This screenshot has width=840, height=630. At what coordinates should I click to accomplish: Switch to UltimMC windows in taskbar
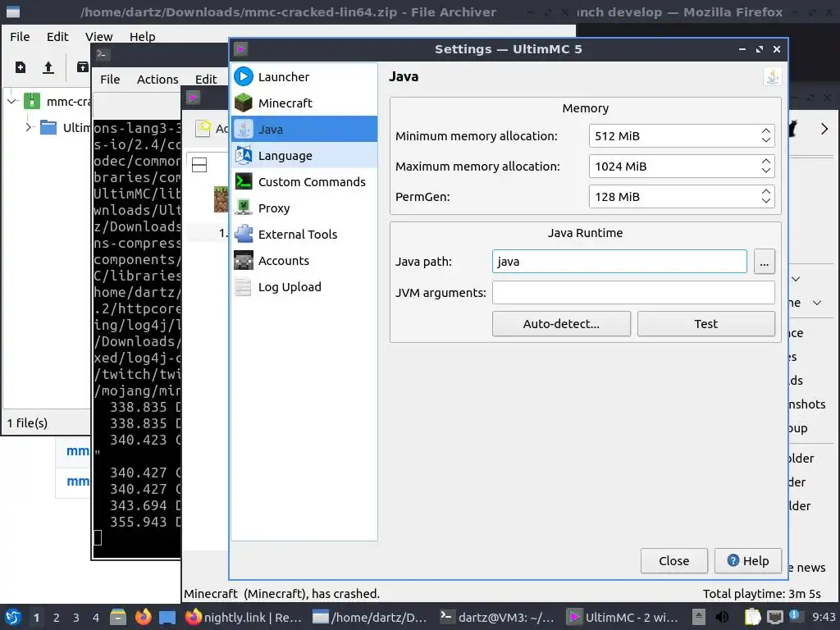[x=623, y=617]
